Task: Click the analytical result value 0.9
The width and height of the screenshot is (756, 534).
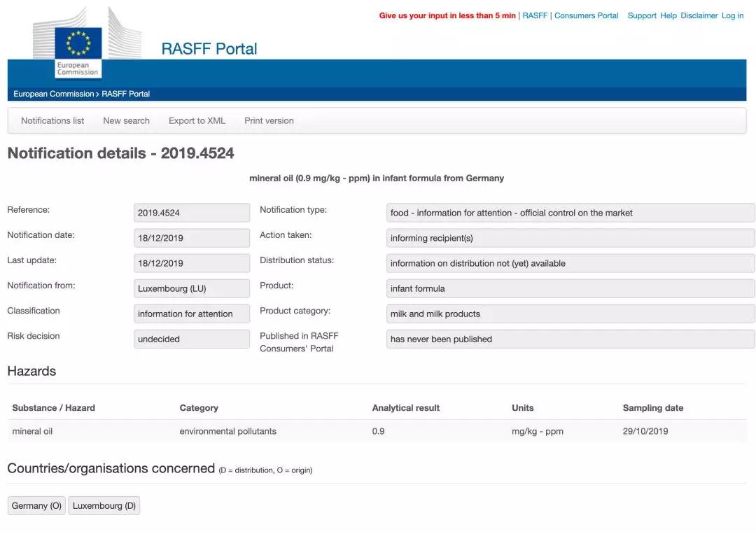Action: click(378, 431)
